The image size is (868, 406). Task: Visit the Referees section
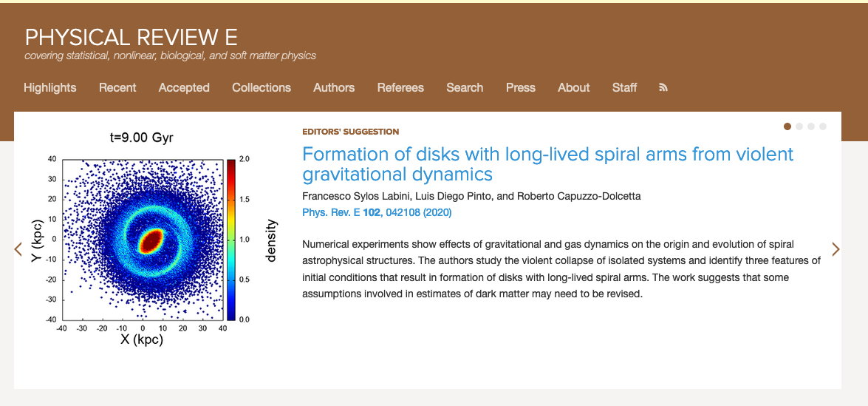pyautogui.click(x=400, y=87)
